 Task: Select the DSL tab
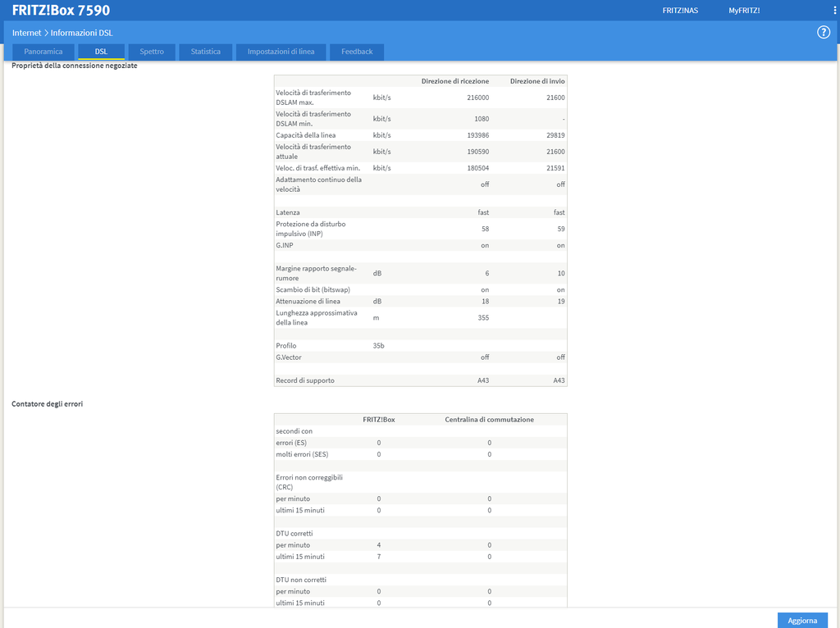click(x=101, y=52)
